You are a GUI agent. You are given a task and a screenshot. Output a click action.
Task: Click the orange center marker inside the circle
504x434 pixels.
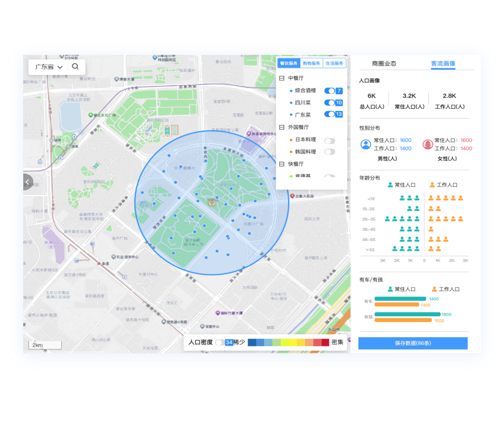click(212, 202)
